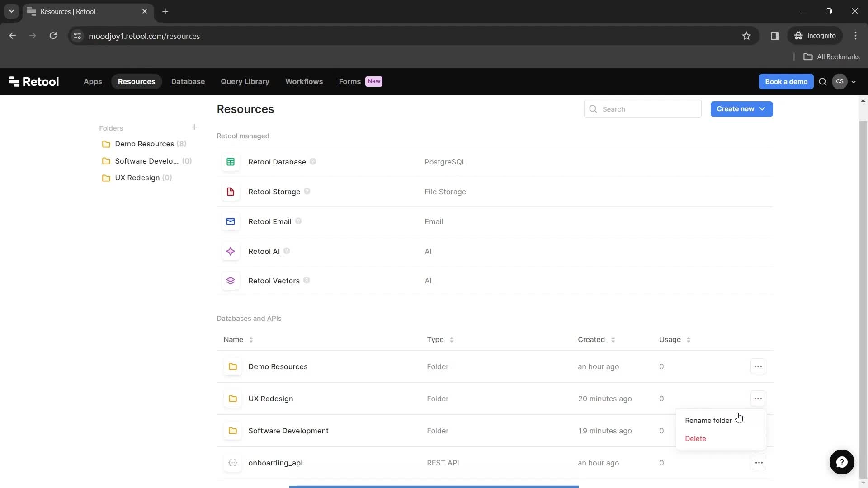Click Book a demo button

(786, 81)
